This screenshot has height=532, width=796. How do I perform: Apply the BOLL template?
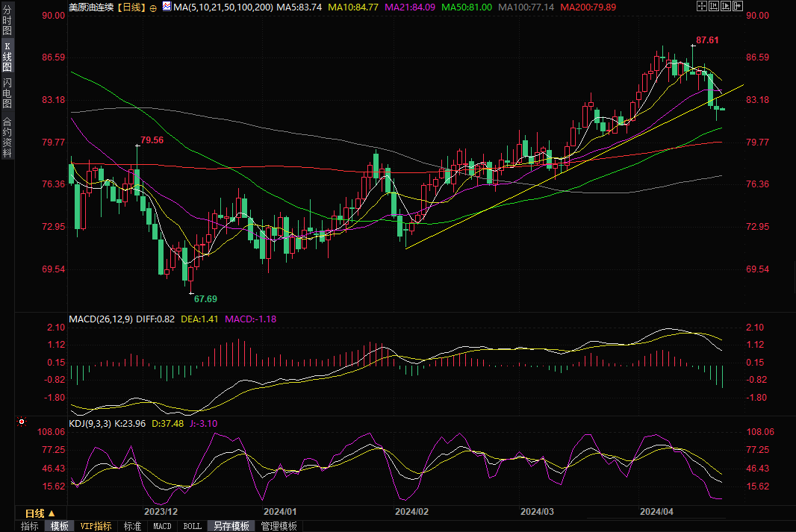point(192,526)
